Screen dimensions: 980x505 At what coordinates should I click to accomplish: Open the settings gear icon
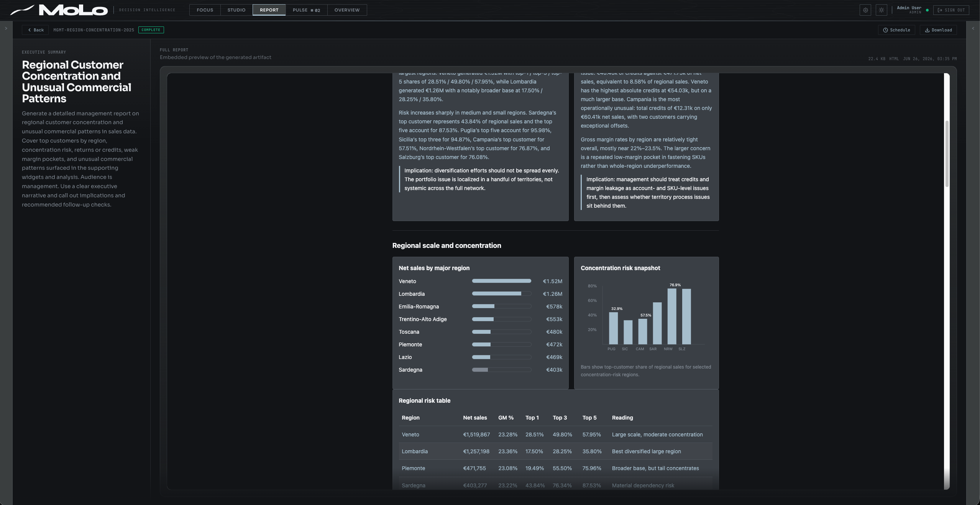tap(865, 10)
